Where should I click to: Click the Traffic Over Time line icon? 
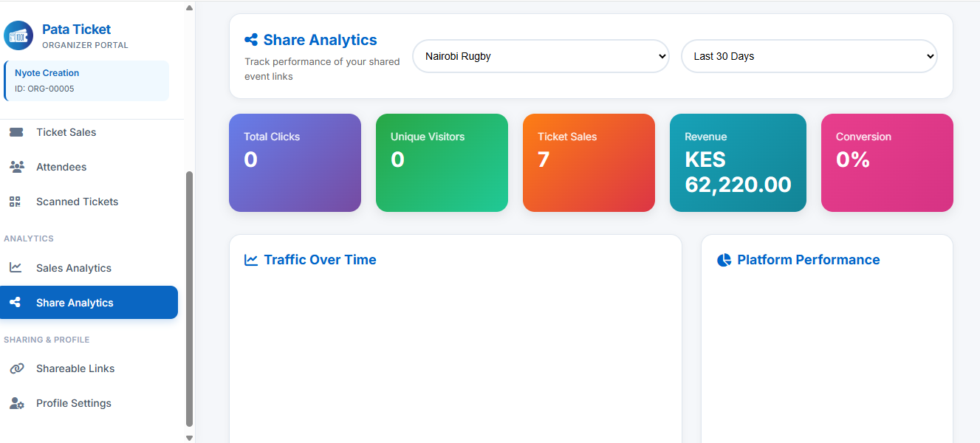tap(251, 260)
